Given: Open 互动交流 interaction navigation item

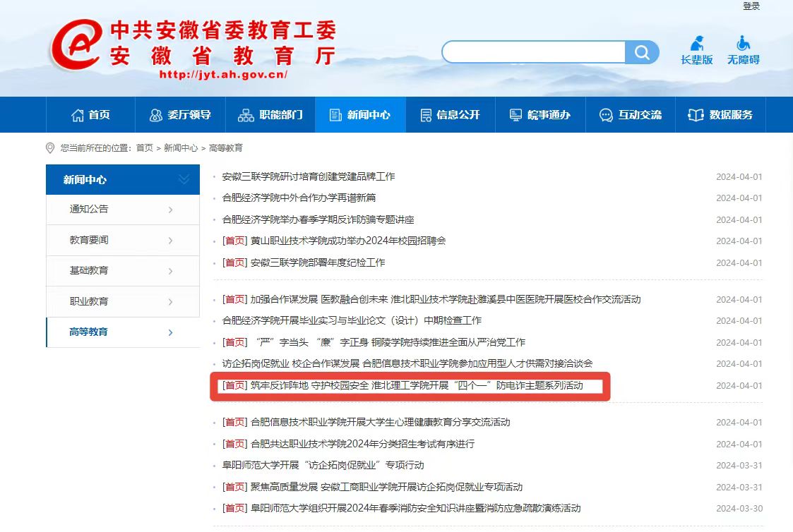Looking at the screenshot, I should (x=630, y=115).
